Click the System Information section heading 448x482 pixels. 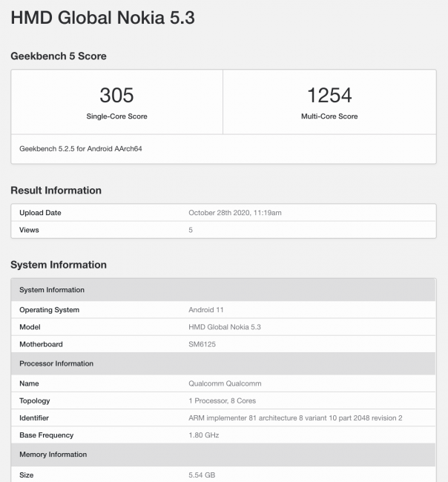tap(59, 265)
